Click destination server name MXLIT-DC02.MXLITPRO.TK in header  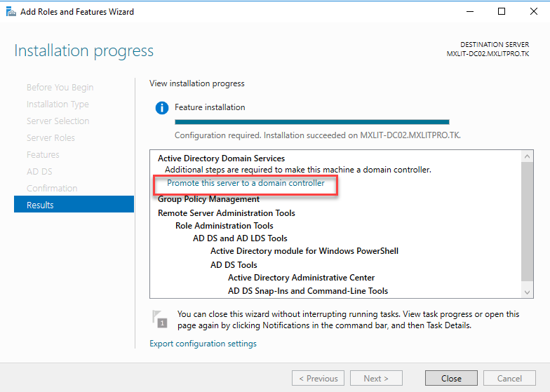point(488,54)
